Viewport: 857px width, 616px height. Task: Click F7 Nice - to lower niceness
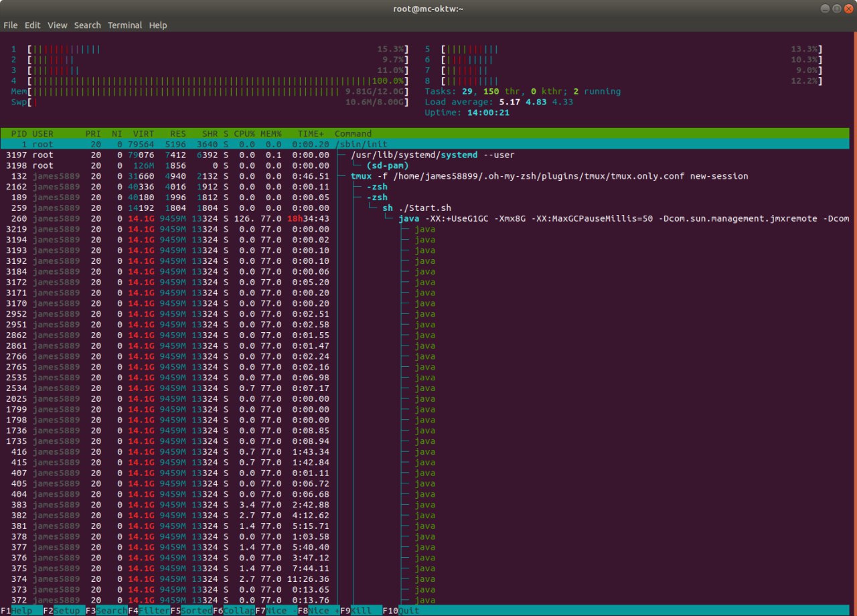pos(277,611)
